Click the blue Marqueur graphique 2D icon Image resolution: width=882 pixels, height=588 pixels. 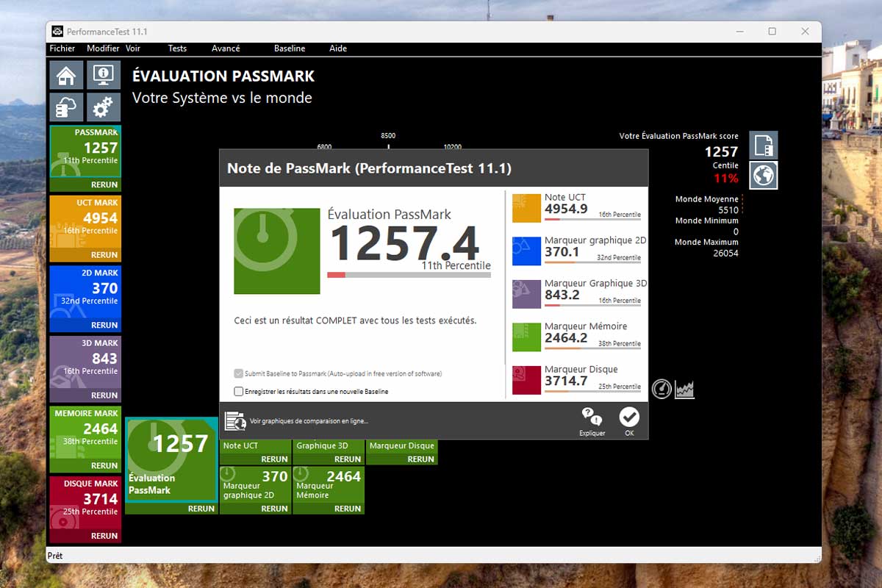526,251
